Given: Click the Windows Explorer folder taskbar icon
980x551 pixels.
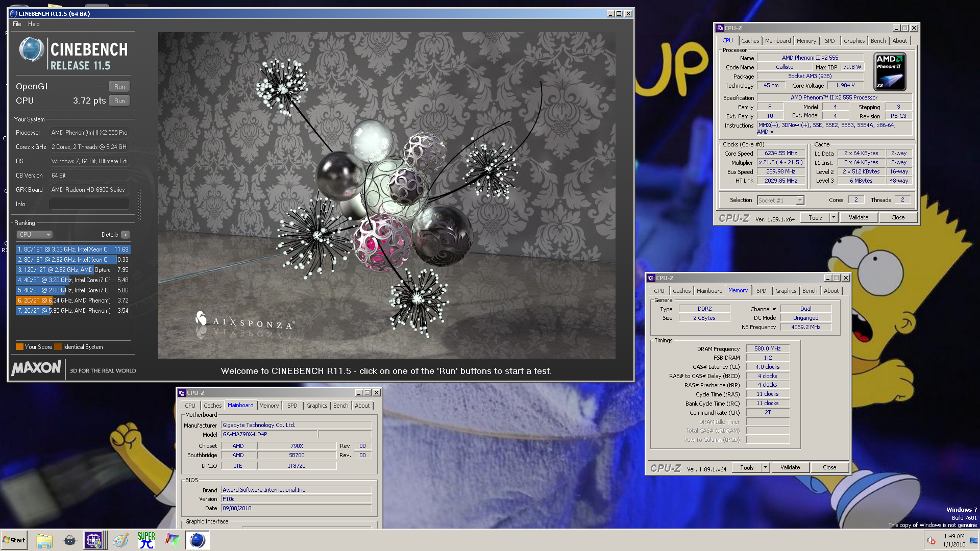Looking at the screenshot, I should pyautogui.click(x=44, y=540).
